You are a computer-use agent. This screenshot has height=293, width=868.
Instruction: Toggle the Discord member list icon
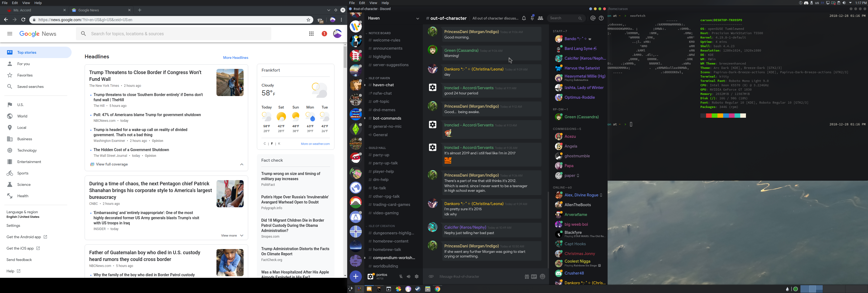[541, 18]
